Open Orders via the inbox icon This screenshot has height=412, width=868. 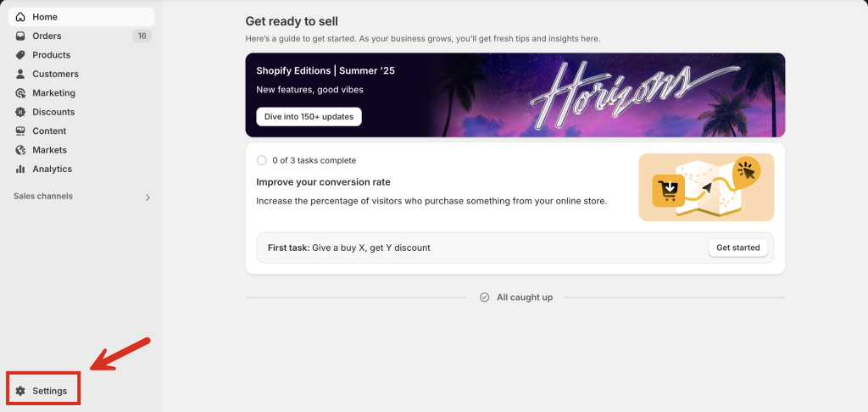point(20,36)
